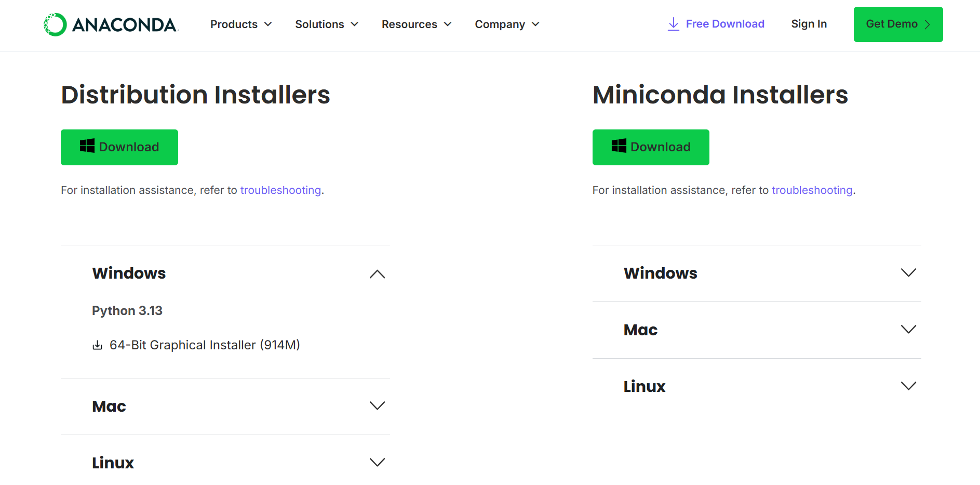
Task: Click Sign In
Action: tap(809, 24)
